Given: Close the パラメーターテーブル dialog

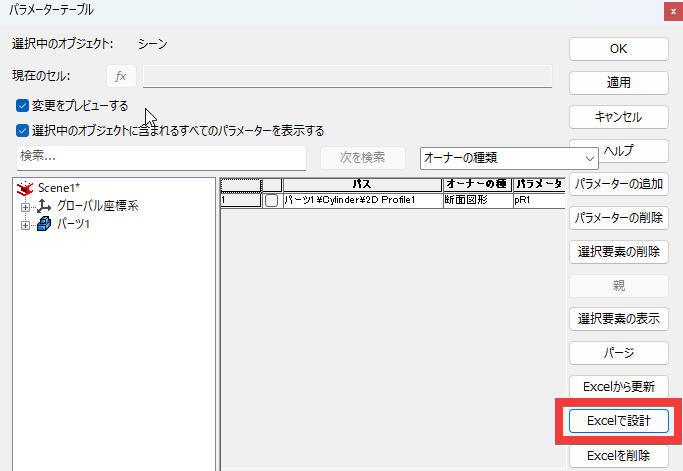Looking at the screenshot, I should pos(673,11).
